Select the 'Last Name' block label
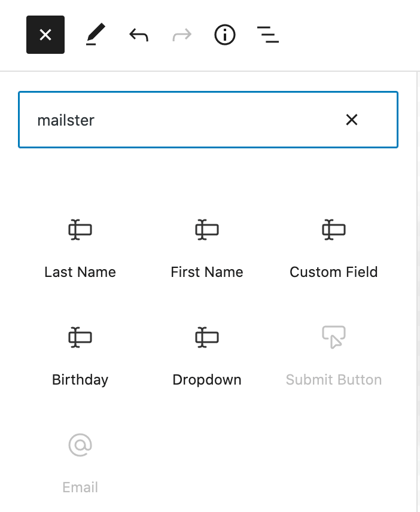420x512 pixels. [x=80, y=272]
